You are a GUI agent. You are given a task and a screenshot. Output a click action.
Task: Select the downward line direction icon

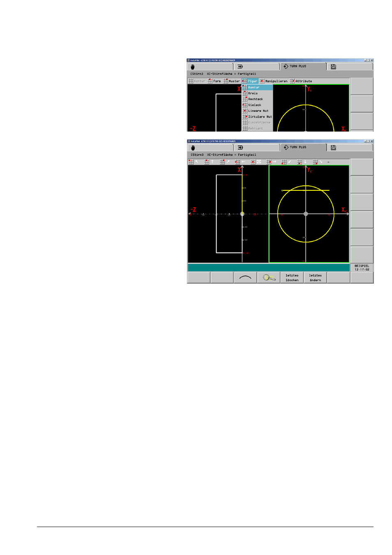coord(302,162)
